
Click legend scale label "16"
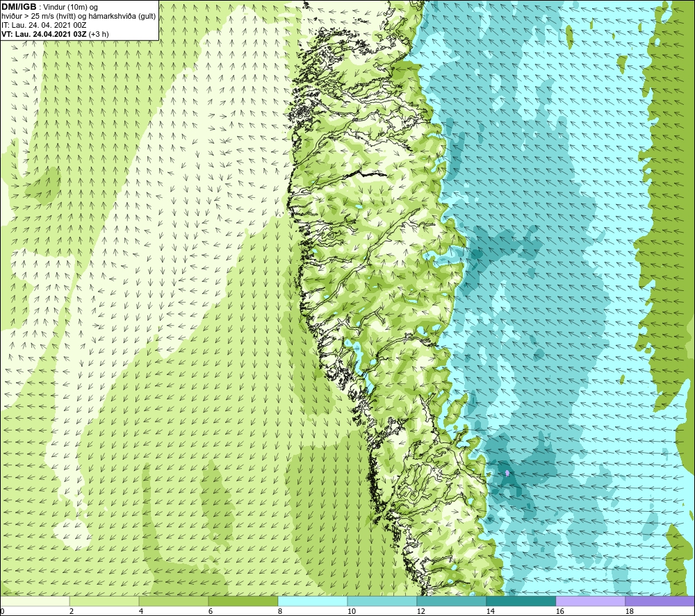click(x=559, y=612)
